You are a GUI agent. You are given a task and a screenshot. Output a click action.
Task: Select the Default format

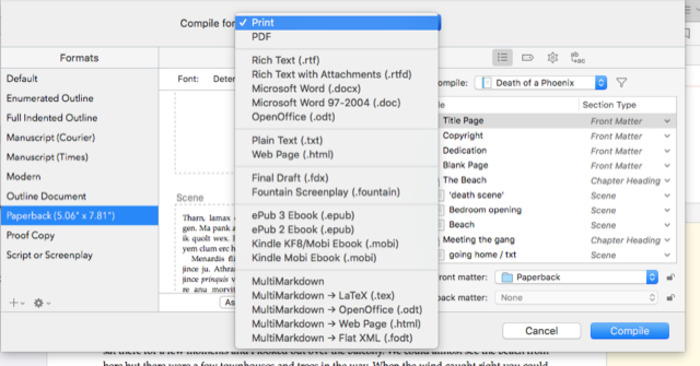point(79,79)
